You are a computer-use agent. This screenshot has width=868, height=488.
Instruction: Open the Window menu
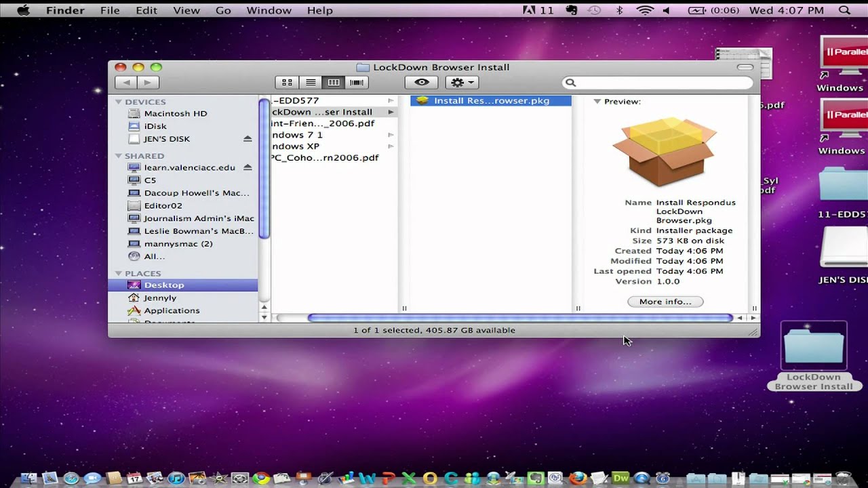tap(269, 10)
